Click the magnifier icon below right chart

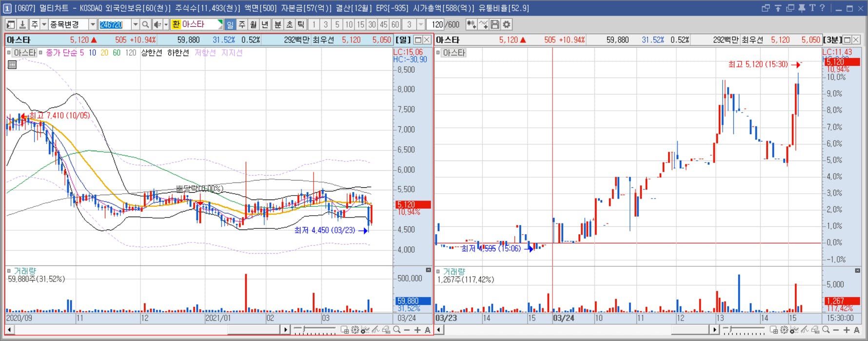click(826, 330)
